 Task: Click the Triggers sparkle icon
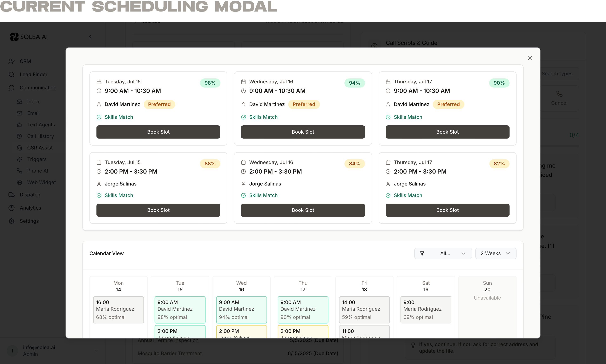[19, 159]
